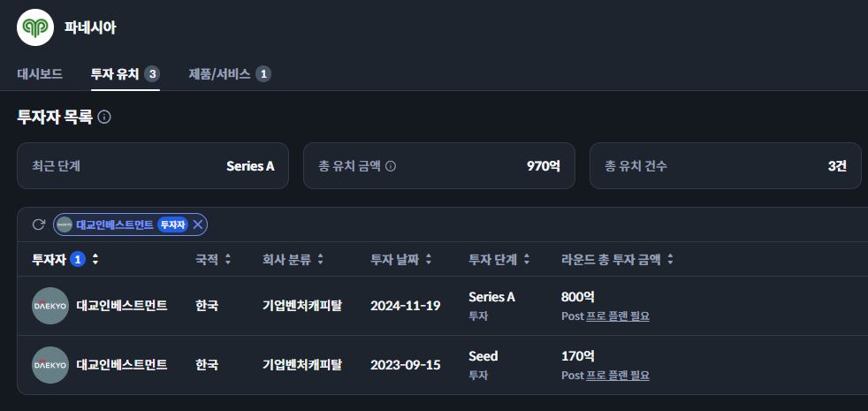868x411 pixels.
Task: Sort by 투자 날짜 column
Action: point(429,259)
